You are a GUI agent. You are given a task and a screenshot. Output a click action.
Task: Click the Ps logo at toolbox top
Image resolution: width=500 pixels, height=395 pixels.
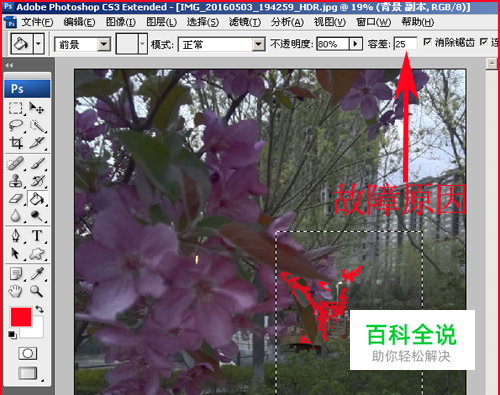27,89
